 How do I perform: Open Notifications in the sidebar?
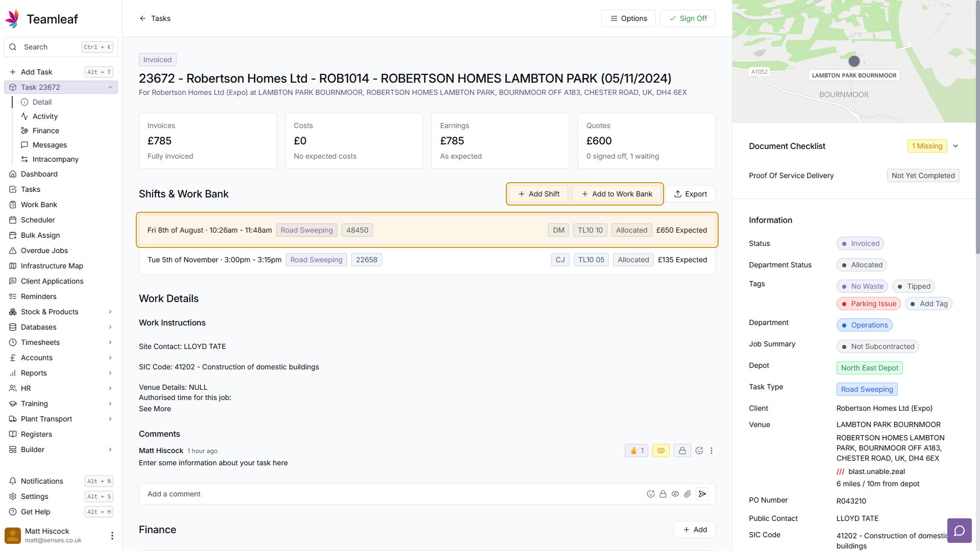pyautogui.click(x=61, y=481)
